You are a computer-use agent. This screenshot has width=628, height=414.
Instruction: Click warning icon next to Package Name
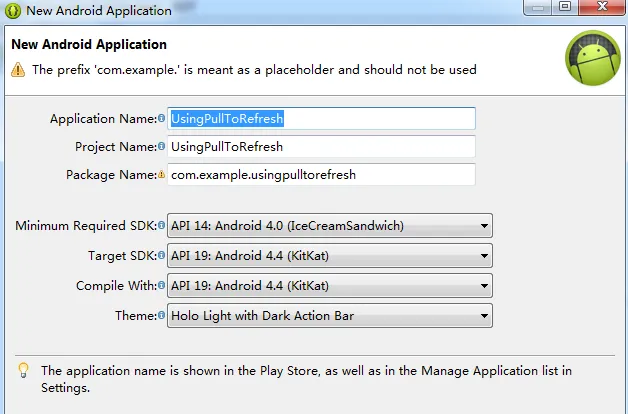point(161,174)
